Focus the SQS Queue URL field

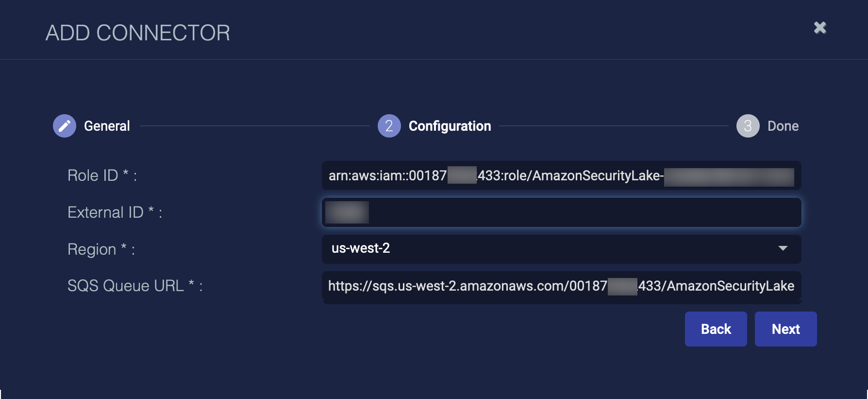click(561, 286)
